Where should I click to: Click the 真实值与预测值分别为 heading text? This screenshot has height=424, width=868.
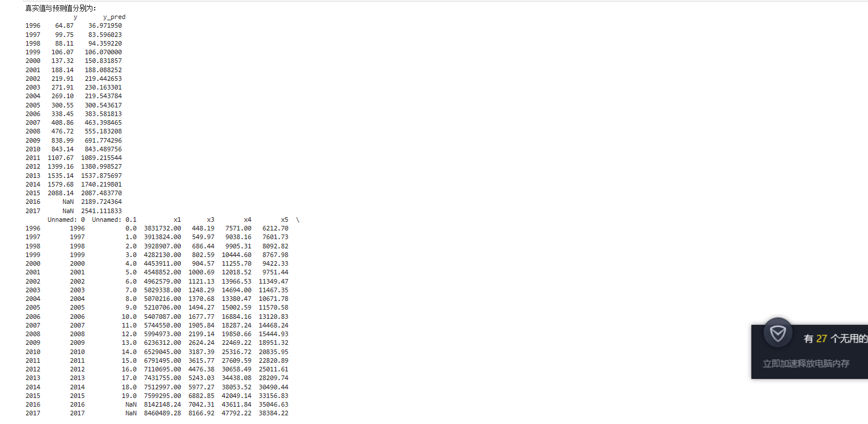click(61, 8)
